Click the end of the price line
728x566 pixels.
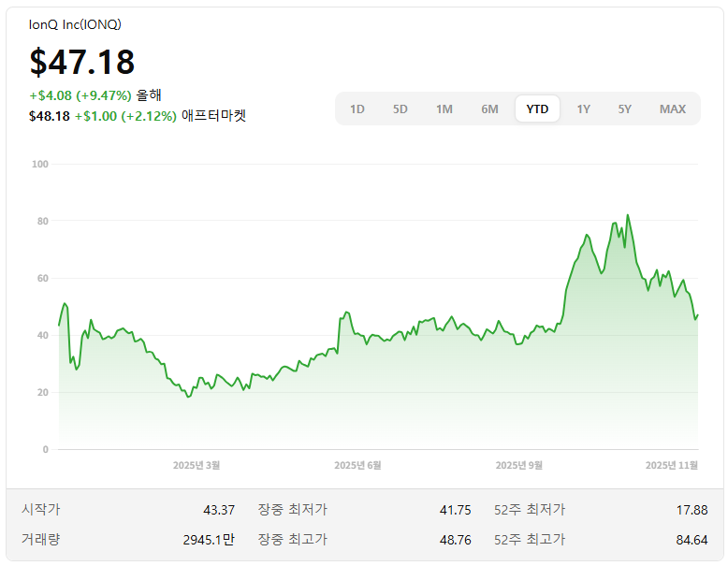coord(698,315)
